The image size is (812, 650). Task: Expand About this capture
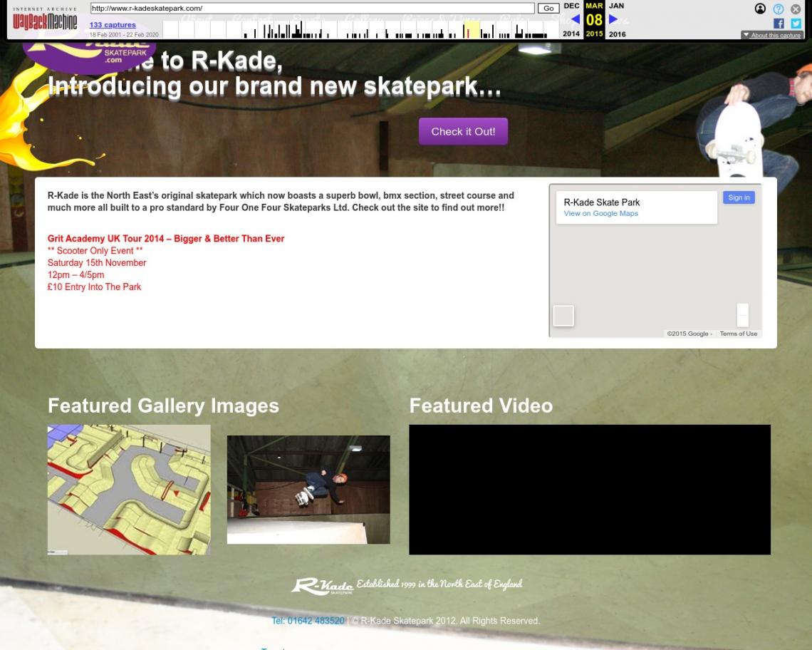click(x=771, y=35)
